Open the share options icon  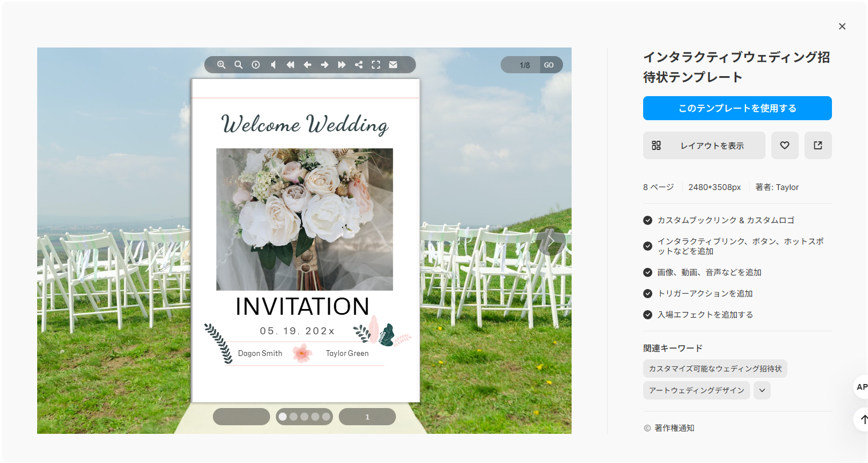359,65
